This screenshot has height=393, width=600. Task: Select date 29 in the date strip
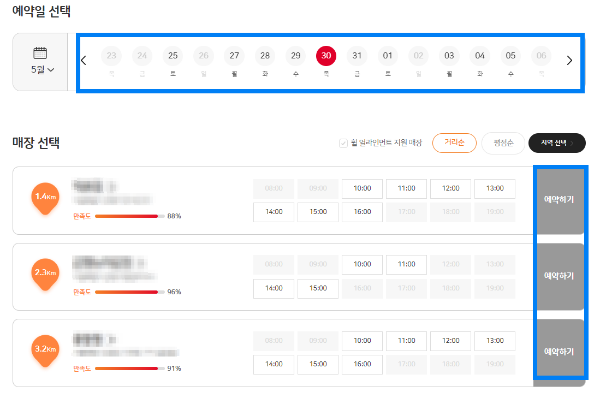point(295,56)
